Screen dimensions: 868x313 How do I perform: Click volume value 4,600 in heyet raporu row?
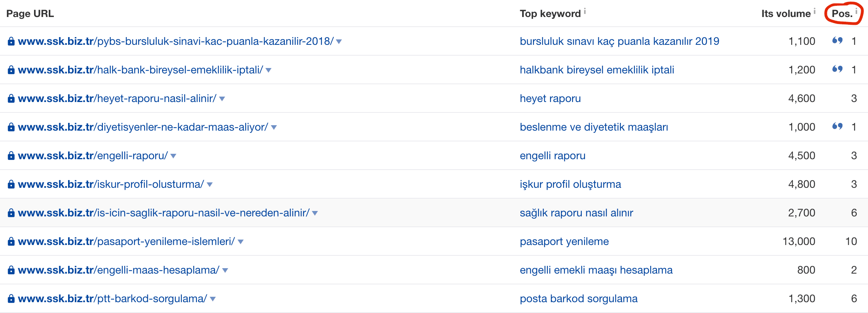802,99
